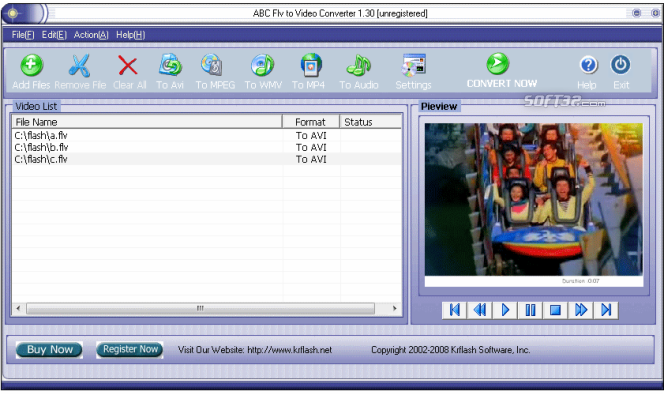This screenshot has width=664, height=395.
Task: Open the File(F) menu
Action: point(23,35)
